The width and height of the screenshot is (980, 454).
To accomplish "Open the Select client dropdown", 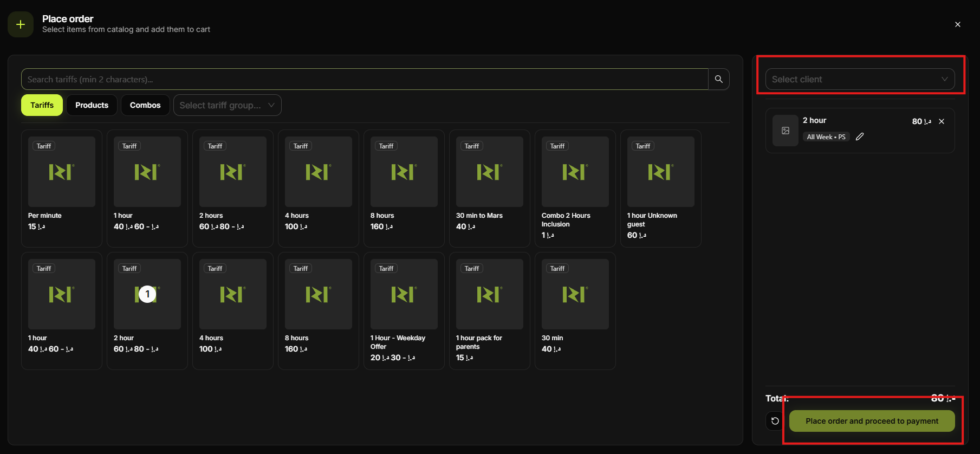I will click(860, 79).
